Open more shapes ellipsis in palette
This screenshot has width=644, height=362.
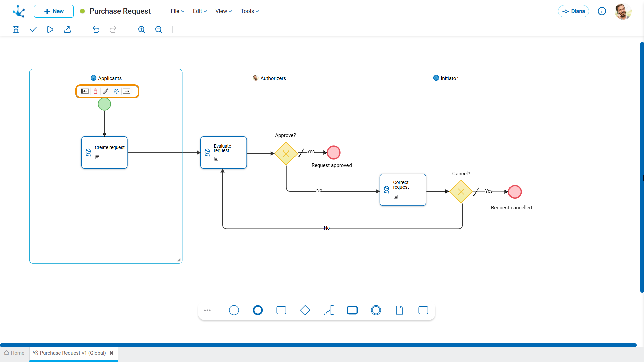point(207,310)
